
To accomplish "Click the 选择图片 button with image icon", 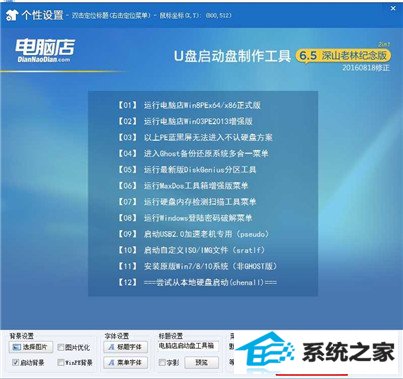I will click(31, 347).
